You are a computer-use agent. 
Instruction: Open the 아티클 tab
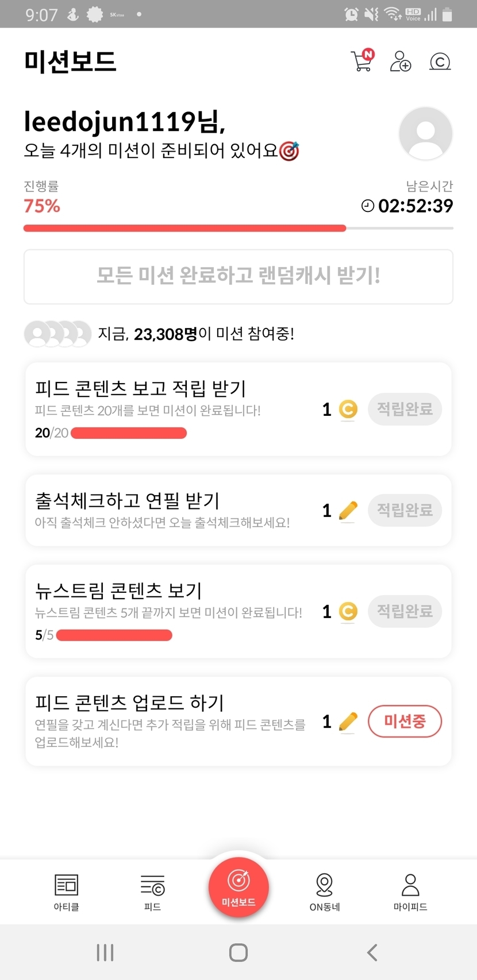click(x=66, y=892)
